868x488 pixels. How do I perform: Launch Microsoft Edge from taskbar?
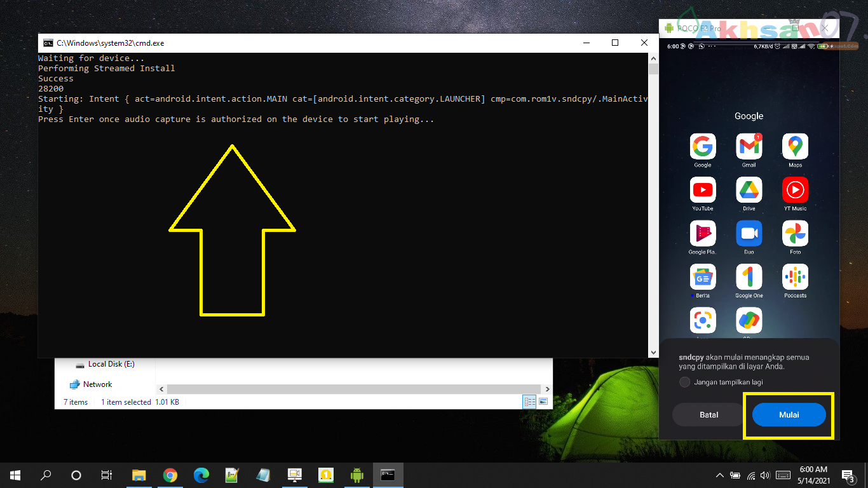[x=201, y=475]
